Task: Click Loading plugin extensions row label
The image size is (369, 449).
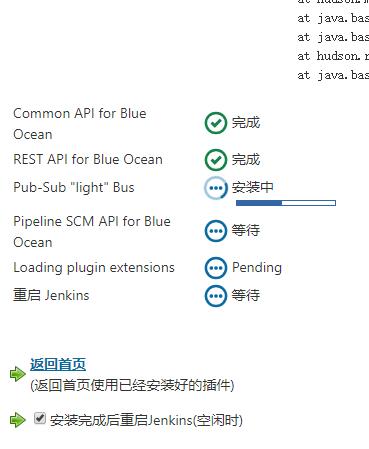Action: coord(94,268)
